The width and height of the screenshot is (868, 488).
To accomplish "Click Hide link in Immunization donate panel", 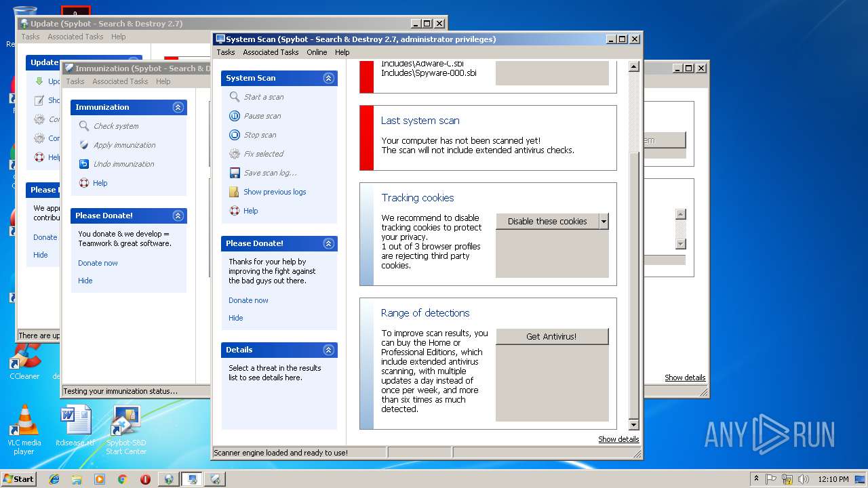I will (85, 281).
